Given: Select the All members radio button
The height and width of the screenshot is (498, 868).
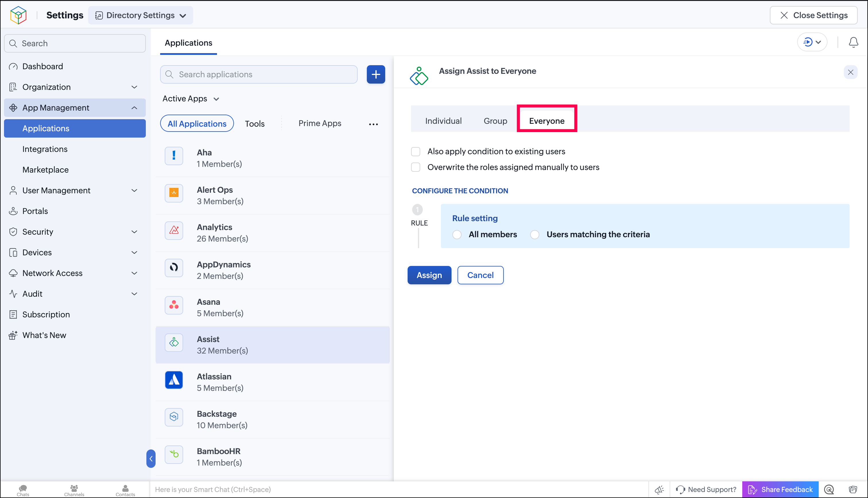Looking at the screenshot, I should tap(457, 235).
